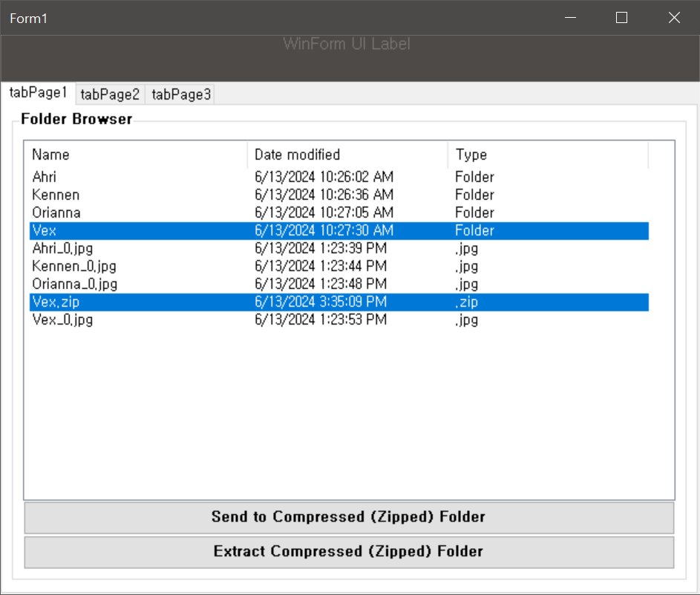This screenshot has width=700, height=595.
Task: Click the date 6/13/2024 3:35:09 PM
Action: (321, 302)
